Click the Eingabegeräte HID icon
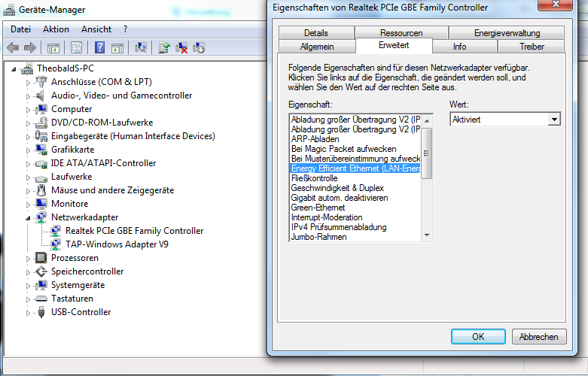 pyautogui.click(x=41, y=136)
